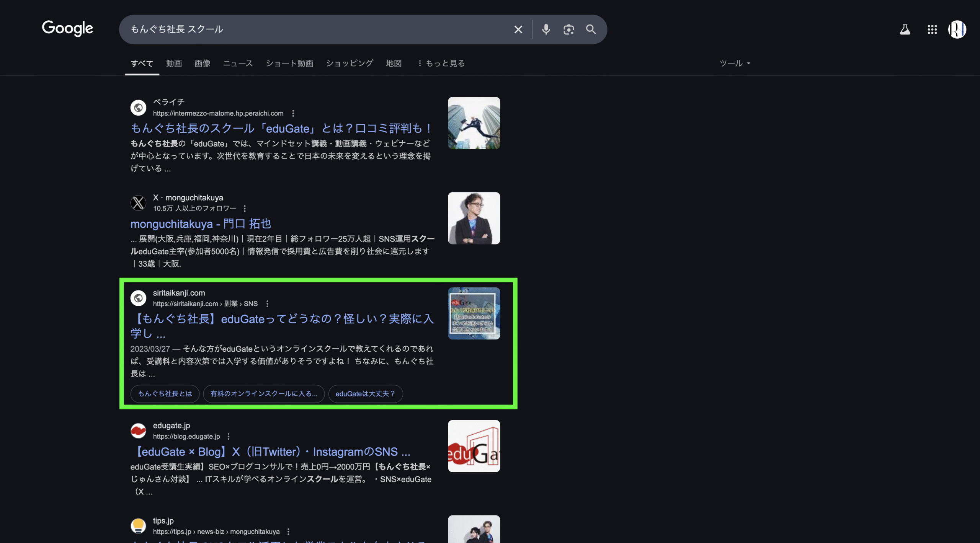
Task: Switch to the ショート動画 tab
Action: (289, 64)
